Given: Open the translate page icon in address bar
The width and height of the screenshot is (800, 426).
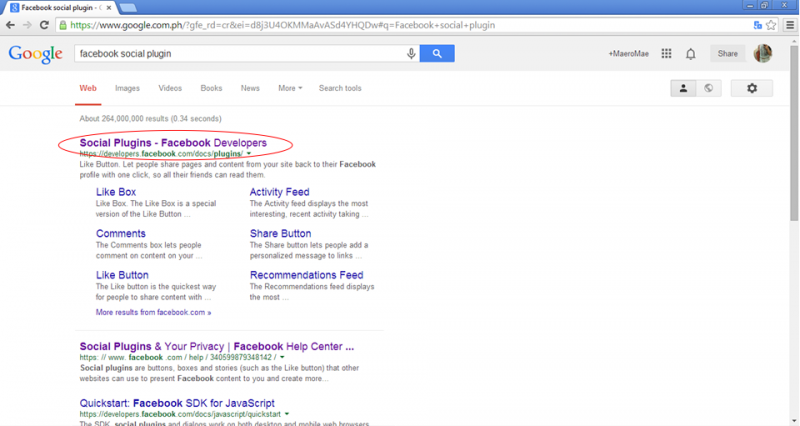Looking at the screenshot, I should point(758,25).
